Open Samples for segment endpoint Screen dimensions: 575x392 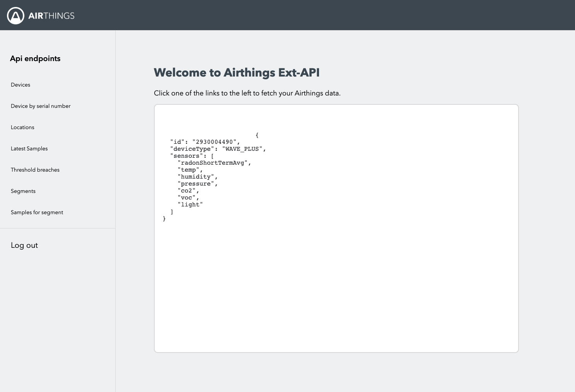(x=37, y=212)
